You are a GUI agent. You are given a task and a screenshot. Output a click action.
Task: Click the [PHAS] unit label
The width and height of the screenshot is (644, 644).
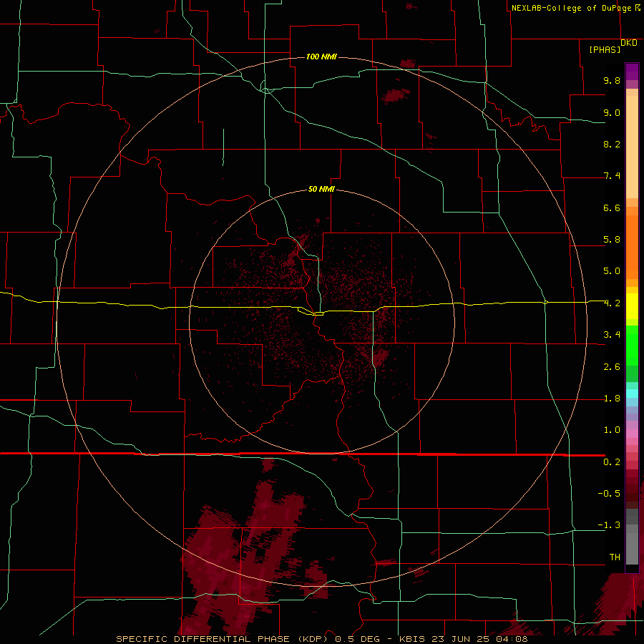[x=605, y=49]
